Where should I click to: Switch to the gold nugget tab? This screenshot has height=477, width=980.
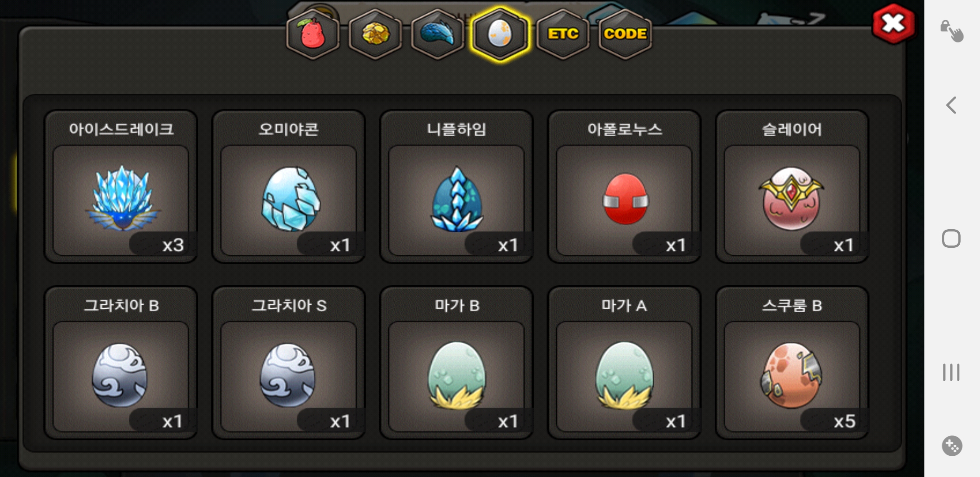point(375,34)
